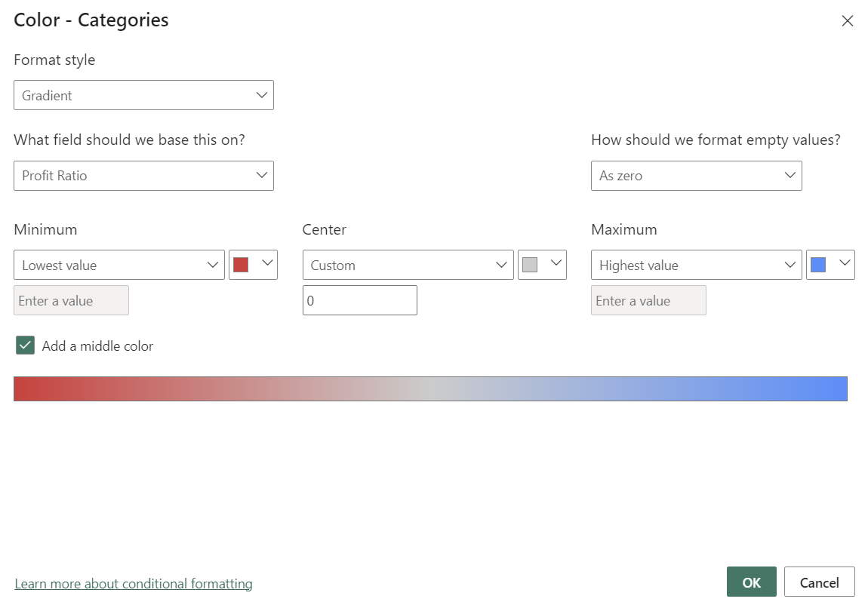Open the Profit Ratio field dropdown
Screen dimensions: 868x608
click(143, 176)
